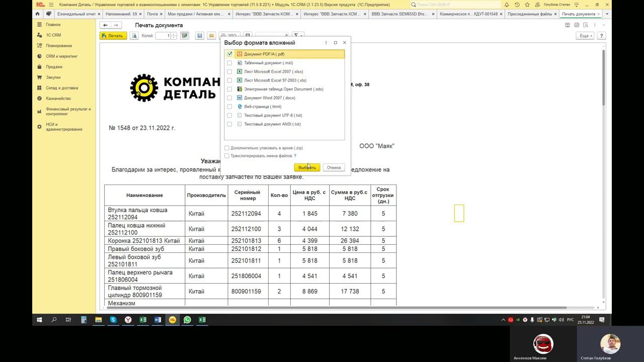Open dialog's three-dot options menu
644x362 pixels.
pyautogui.click(x=326, y=43)
